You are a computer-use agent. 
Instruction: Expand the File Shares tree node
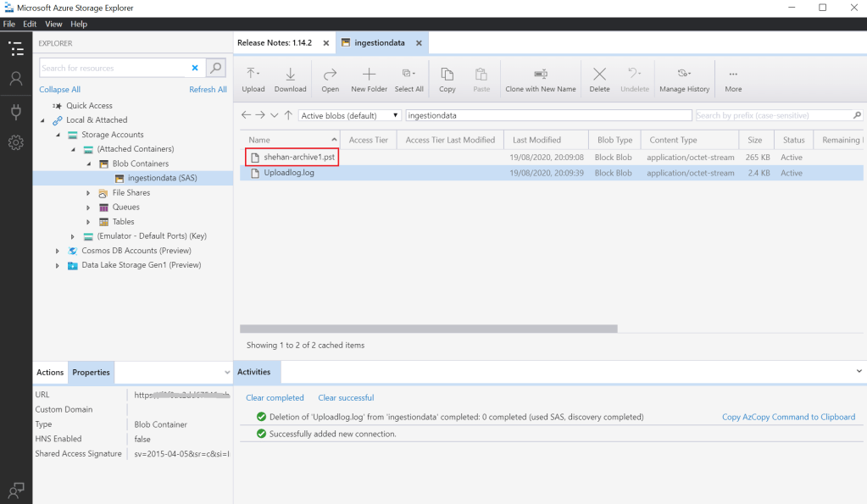point(88,193)
